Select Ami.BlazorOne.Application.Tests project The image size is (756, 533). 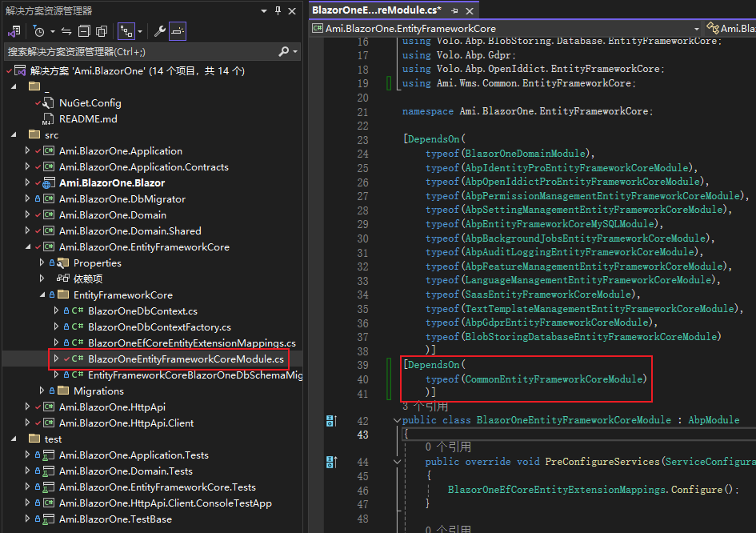[134, 455]
